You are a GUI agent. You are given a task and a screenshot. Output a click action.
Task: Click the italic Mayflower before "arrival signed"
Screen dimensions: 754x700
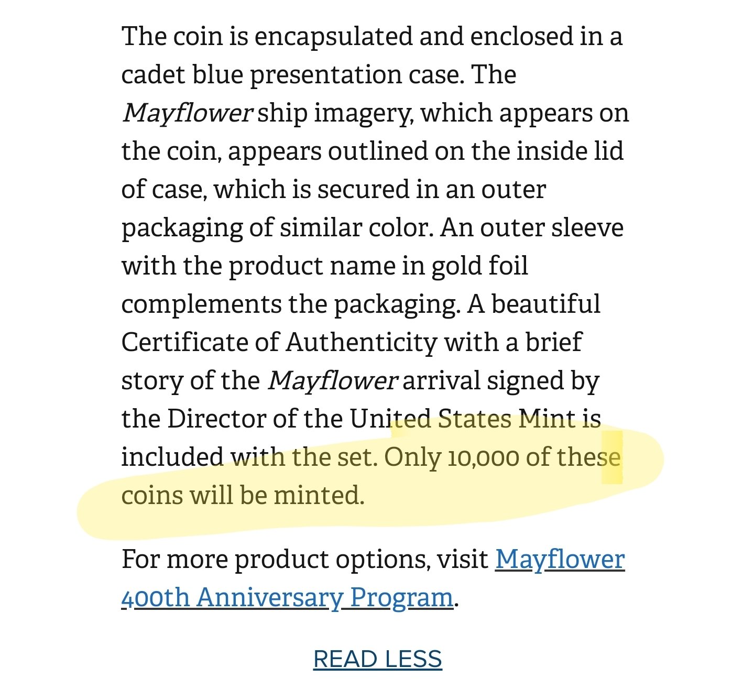click(x=333, y=381)
